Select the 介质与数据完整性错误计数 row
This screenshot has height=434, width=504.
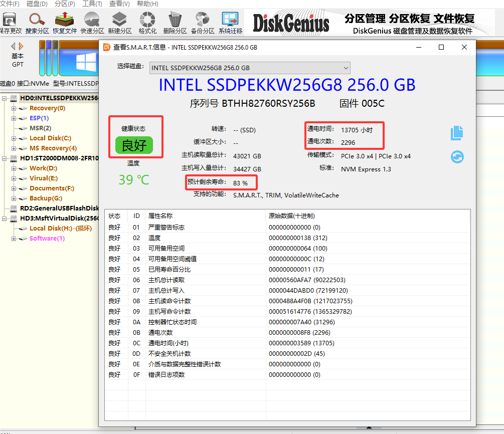pyautogui.click(x=287, y=364)
